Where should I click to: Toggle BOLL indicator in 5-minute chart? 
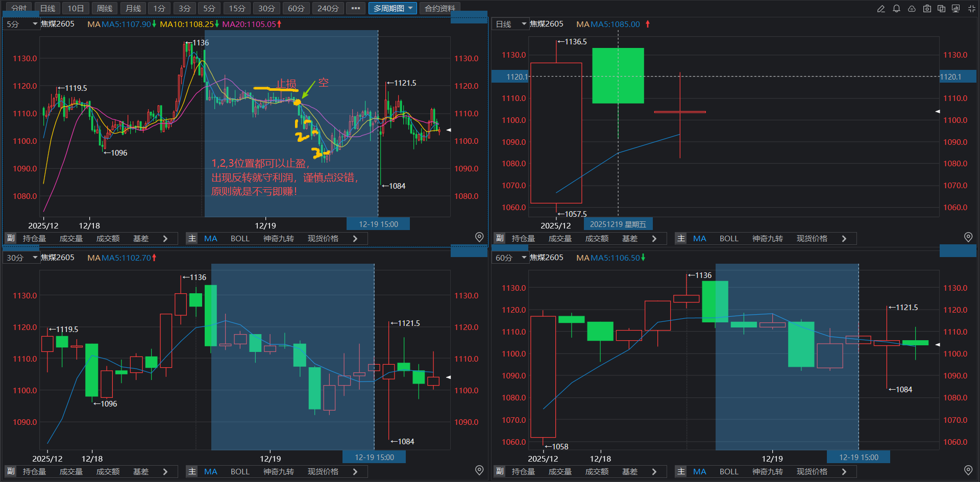point(240,239)
